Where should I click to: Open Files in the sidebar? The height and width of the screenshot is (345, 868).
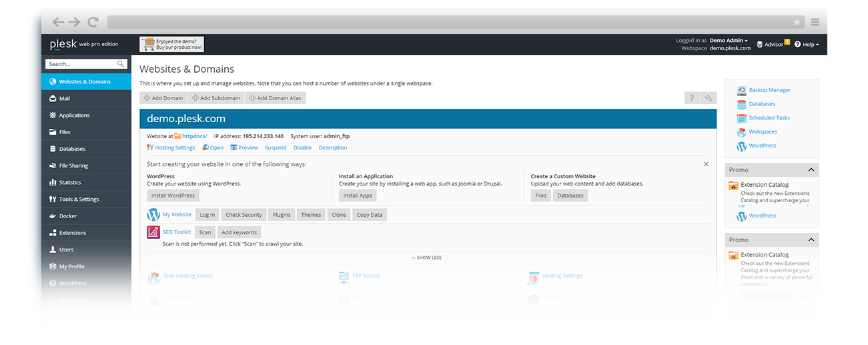pos(86,132)
